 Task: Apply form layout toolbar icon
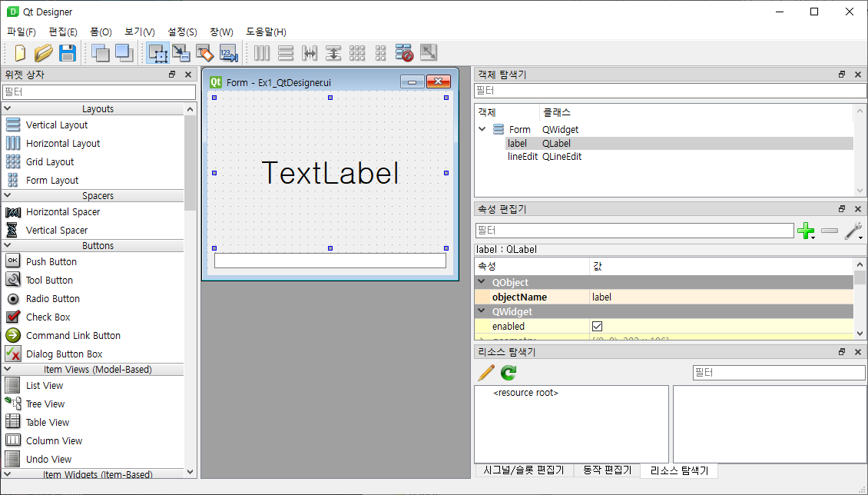[381, 53]
